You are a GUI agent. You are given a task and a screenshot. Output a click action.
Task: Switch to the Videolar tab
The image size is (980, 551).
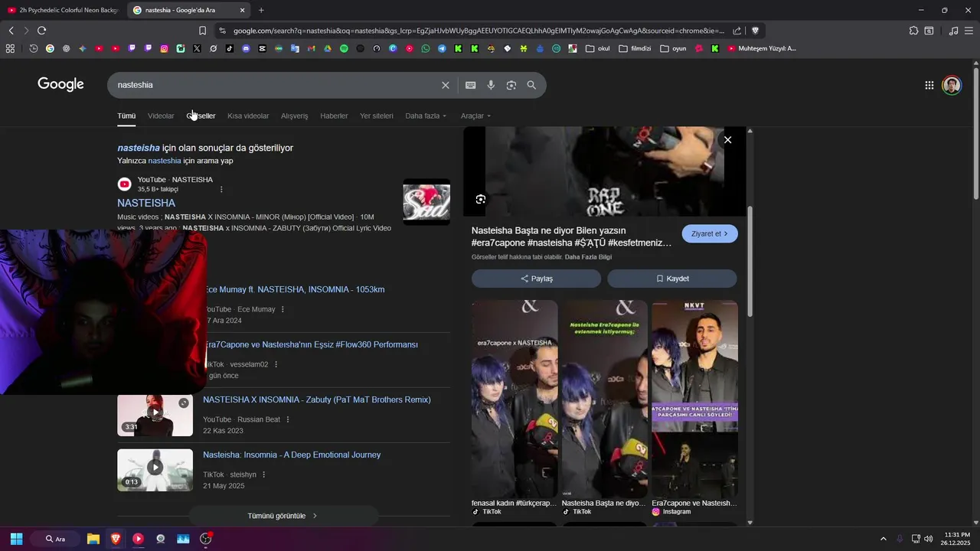click(161, 116)
